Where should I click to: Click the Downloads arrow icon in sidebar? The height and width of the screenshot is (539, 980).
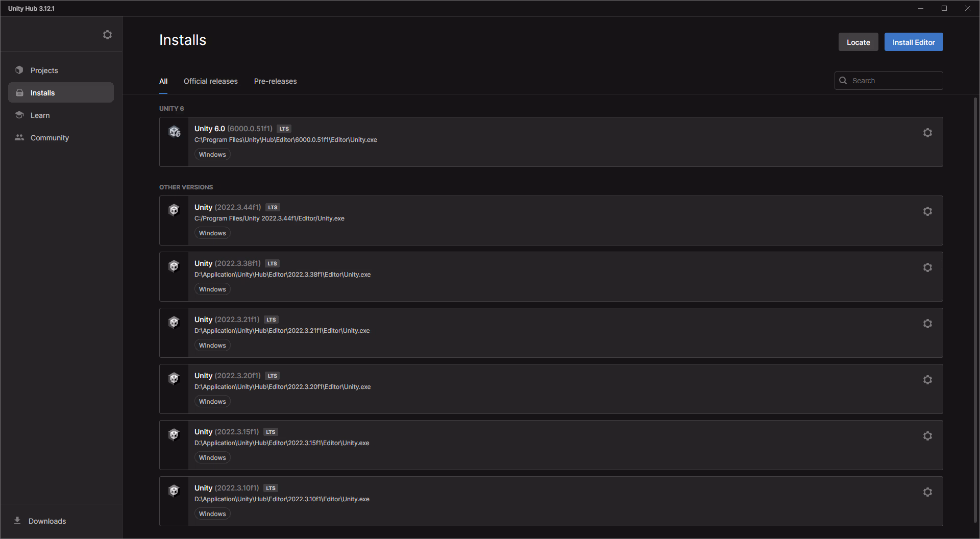click(x=17, y=521)
